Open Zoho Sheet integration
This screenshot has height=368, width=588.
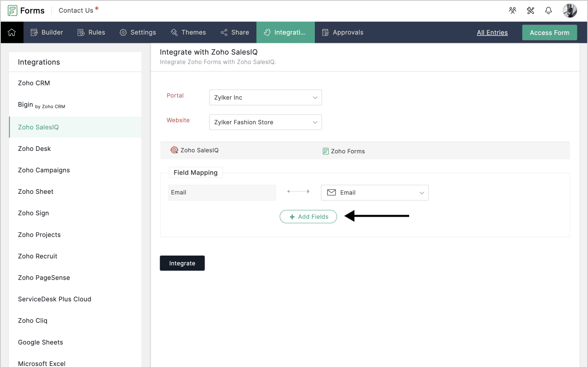point(75,192)
